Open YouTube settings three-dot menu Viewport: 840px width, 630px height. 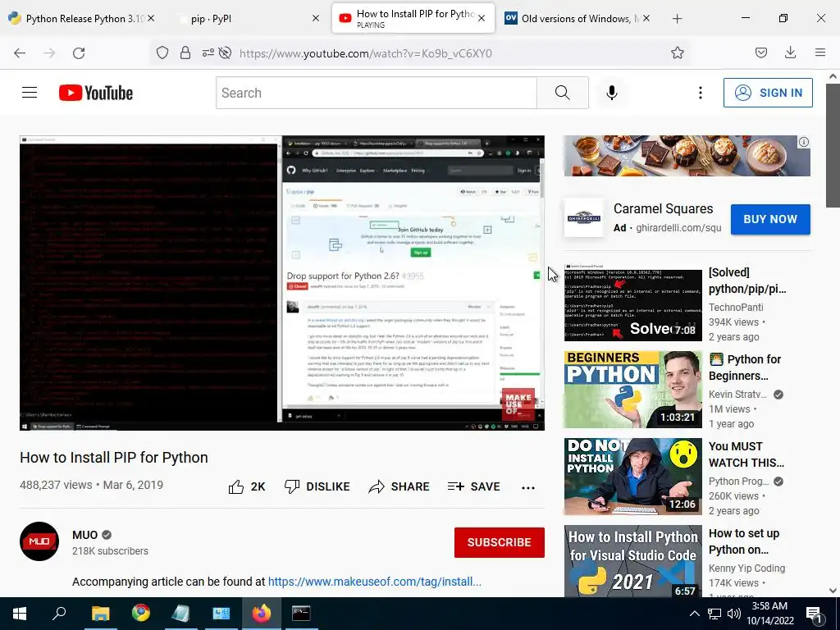pyautogui.click(x=701, y=93)
